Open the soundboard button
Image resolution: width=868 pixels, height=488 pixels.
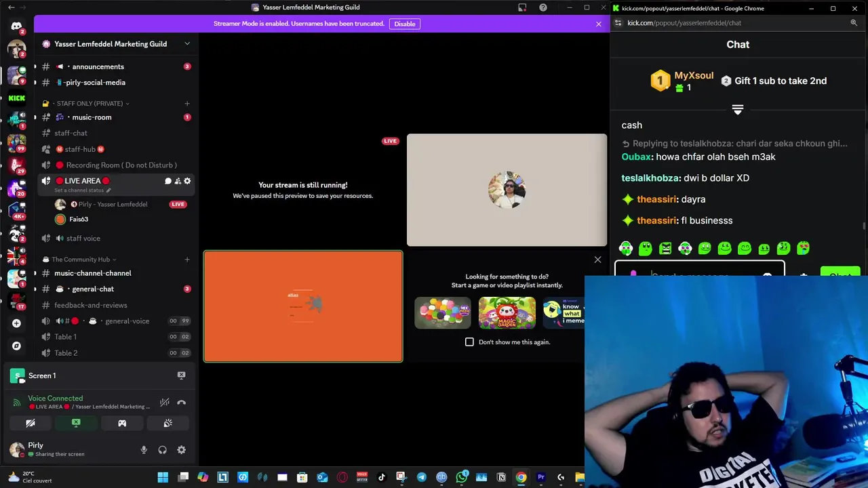click(x=168, y=423)
